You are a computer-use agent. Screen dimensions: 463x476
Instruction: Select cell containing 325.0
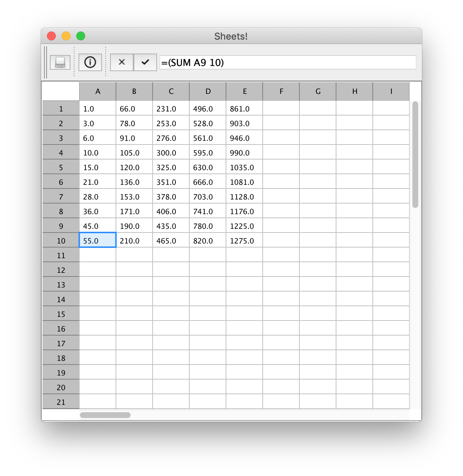171,167
